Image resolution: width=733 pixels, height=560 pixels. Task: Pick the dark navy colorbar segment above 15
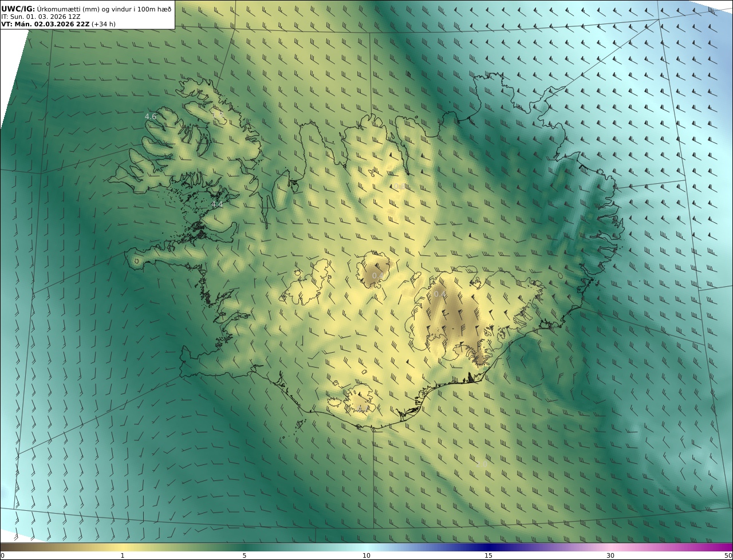pos(488,547)
